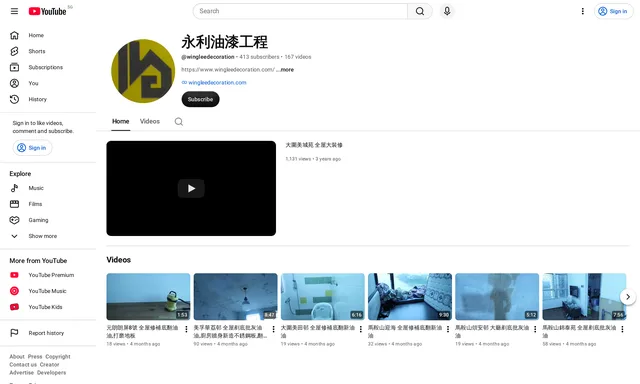Open the 7:56 duration video thumbnail
640x384 pixels.
coord(584,297)
